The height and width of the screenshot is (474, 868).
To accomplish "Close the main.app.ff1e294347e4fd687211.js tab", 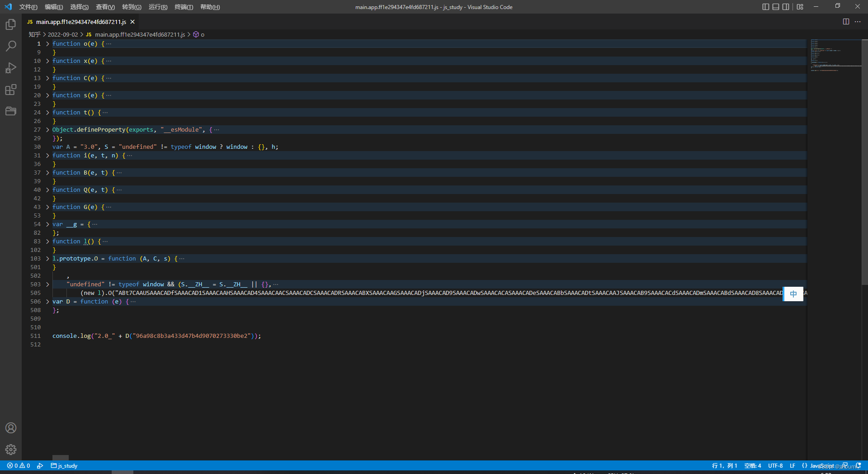I will [x=132, y=22].
